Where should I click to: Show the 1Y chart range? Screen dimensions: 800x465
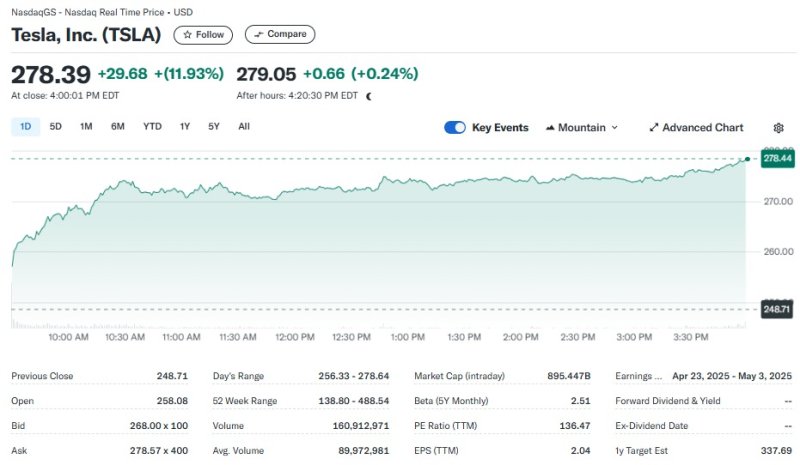click(185, 127)
